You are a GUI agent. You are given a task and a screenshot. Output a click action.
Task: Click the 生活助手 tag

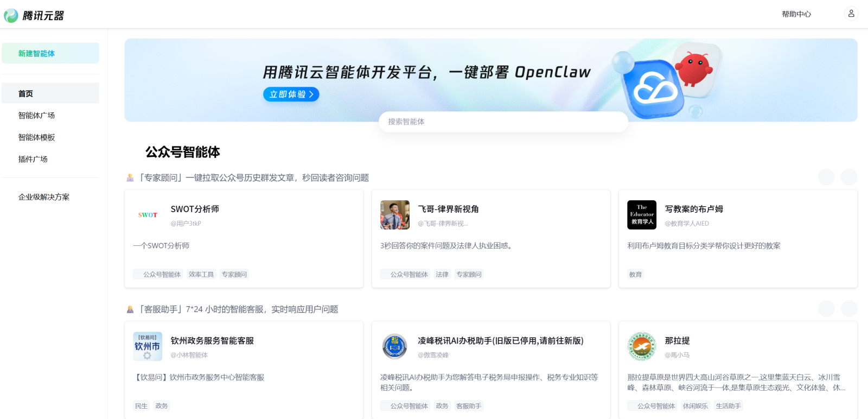[729, 406]
